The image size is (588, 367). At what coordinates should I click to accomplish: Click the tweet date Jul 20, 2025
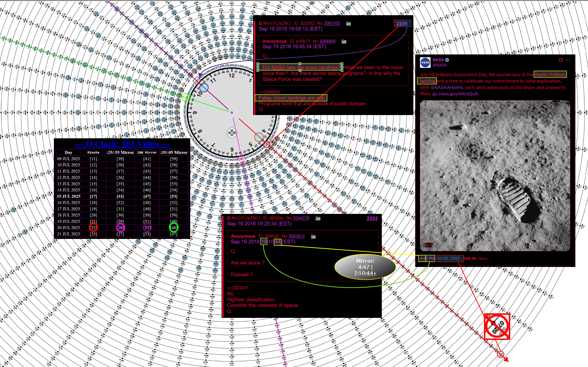click(448, 258)
